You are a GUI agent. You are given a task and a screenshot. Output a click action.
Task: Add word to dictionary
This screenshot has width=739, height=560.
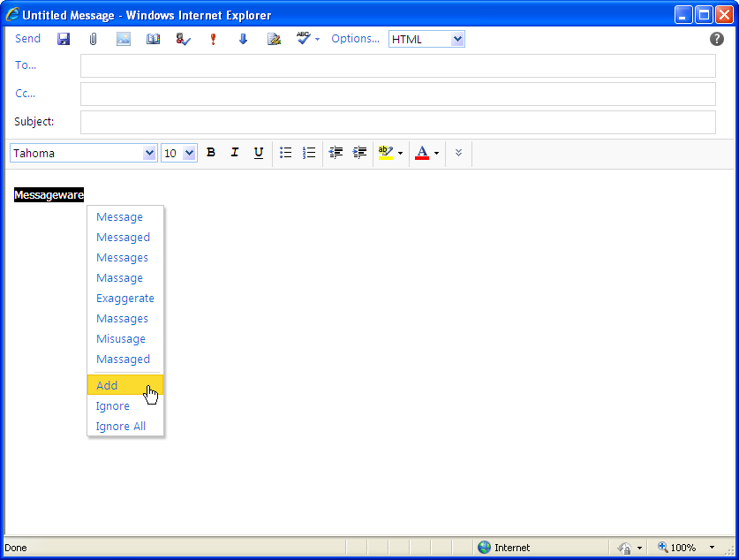tap(125, 385)
